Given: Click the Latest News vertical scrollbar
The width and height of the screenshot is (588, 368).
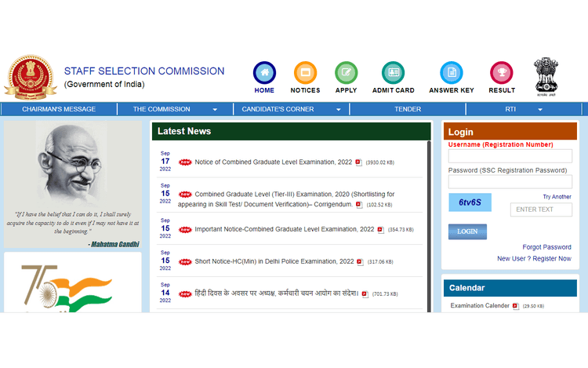Looking at the screenshot, I should (429, 226).
